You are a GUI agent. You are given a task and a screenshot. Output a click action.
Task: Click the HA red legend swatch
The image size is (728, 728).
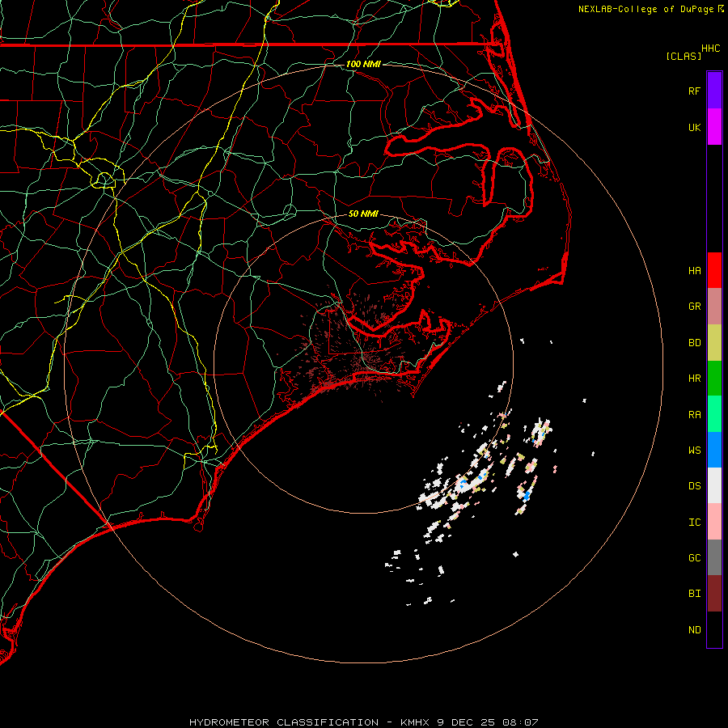714,270
